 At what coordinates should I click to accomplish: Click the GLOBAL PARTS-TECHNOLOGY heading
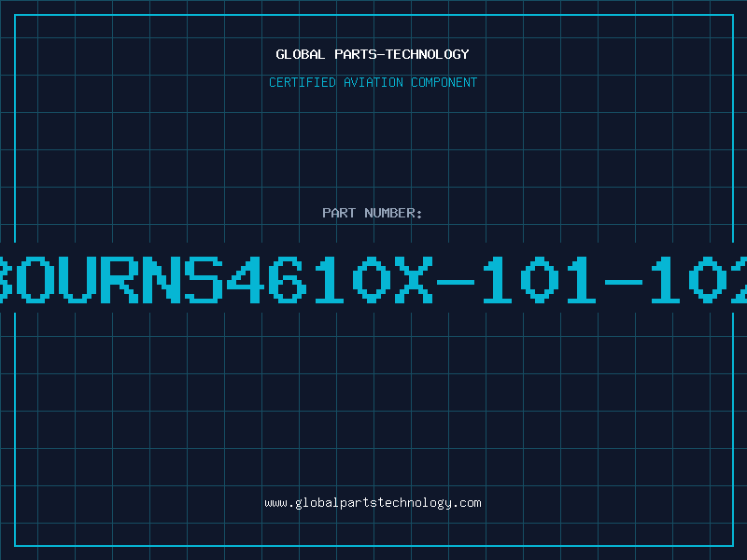pos(373,54)
